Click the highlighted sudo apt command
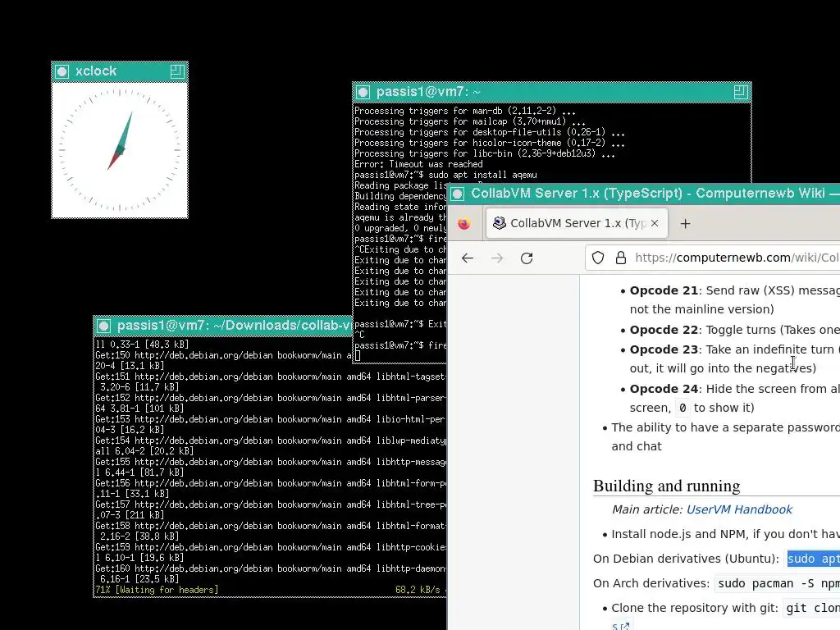 (813, 559)
